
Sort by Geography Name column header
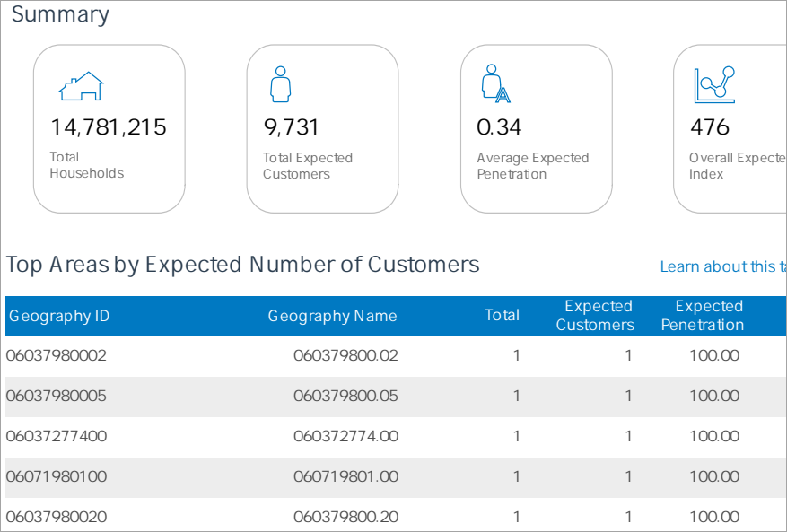[x=332, y=316]
